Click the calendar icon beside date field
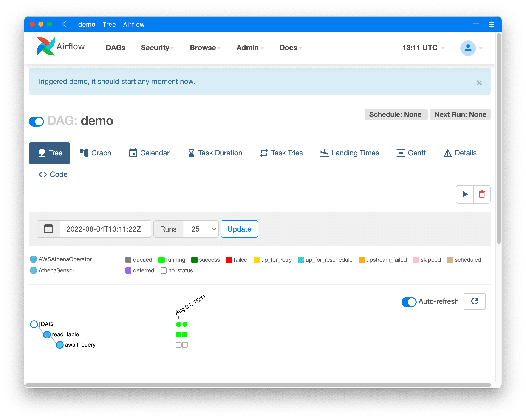Screen dimensions: 526x420 [x=48, y=229]
